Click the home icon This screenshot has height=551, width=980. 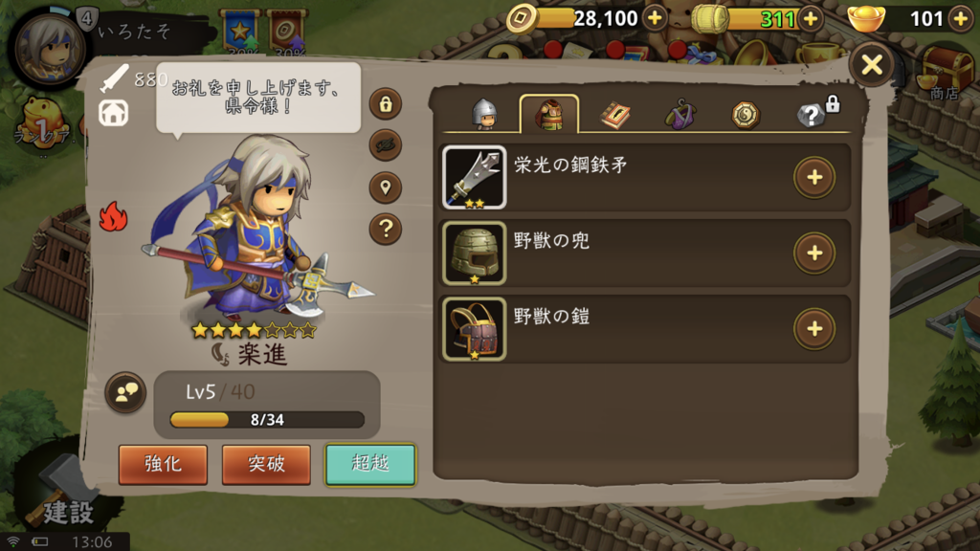click(114, 113)
